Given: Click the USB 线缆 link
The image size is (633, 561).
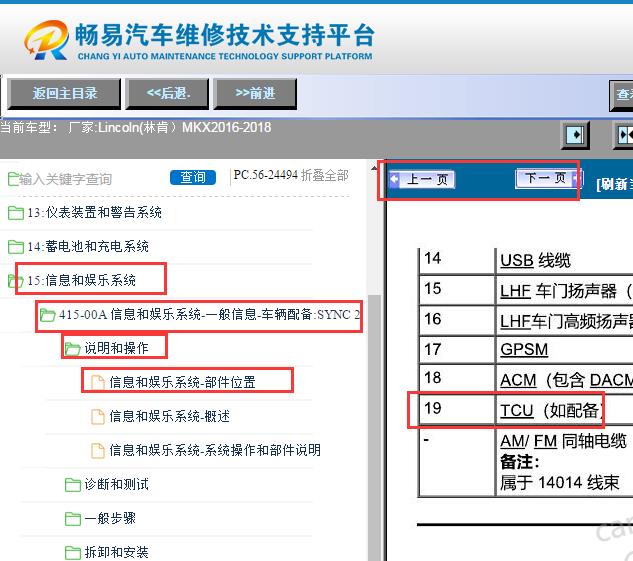Looking at the screenshot, I should (x=535, y=260).
